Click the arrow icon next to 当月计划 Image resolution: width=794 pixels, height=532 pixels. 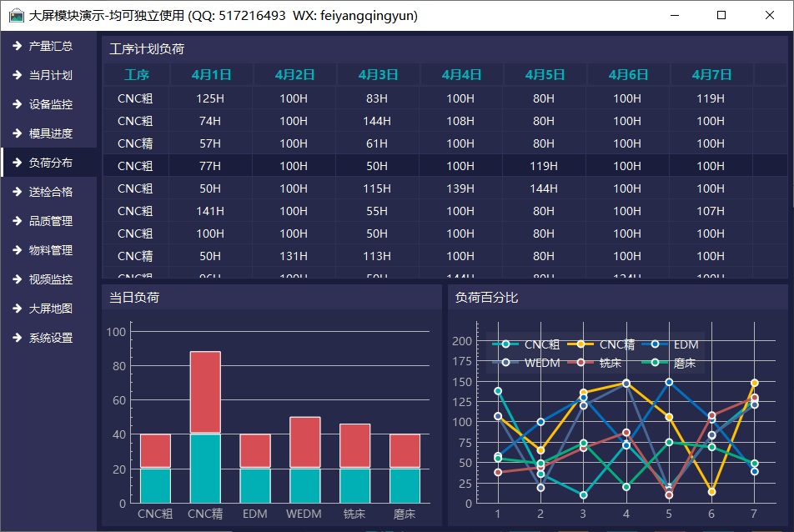pyautogui.click(x=17, y=75)
